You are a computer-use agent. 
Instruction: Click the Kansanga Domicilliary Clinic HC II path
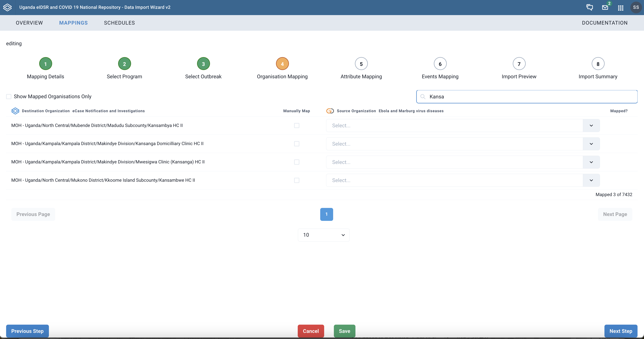click(107, 143)
